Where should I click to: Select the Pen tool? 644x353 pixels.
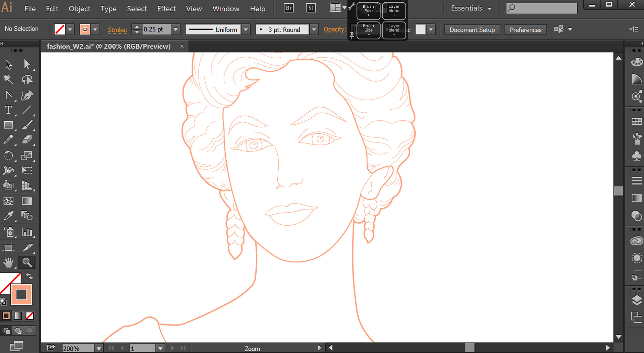click(x=27, y=95)
